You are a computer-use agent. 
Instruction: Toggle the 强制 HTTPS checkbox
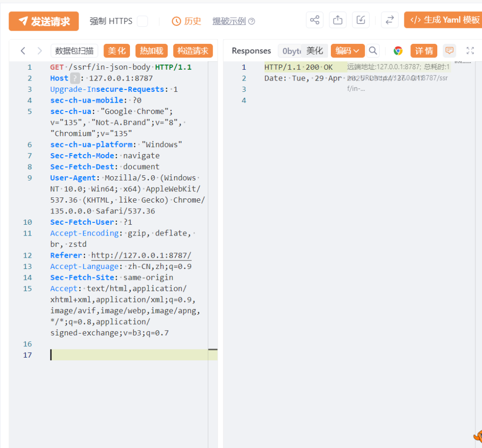(x=142, y=21)
